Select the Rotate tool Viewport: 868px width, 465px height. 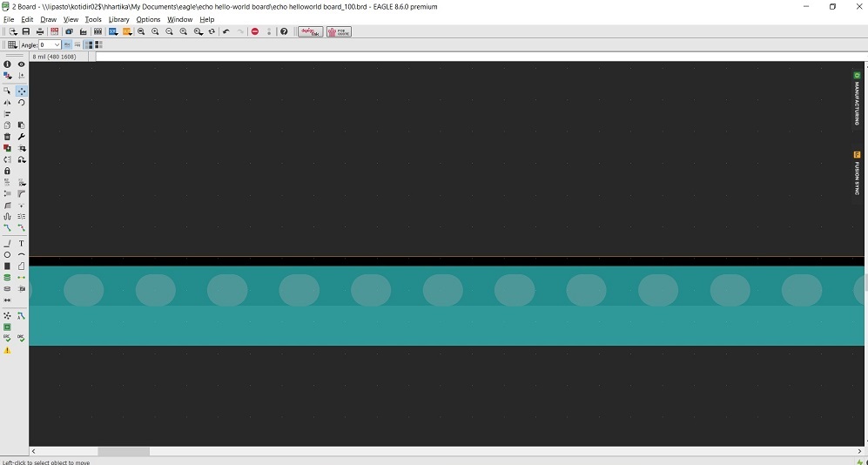pyautogui.click(x=21, y=103)
